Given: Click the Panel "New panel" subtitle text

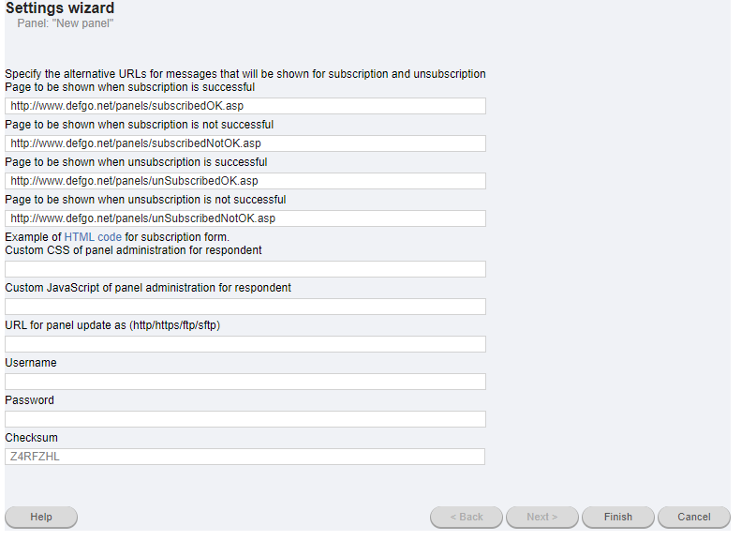Looking at the screenshot, I should [66, 23].
